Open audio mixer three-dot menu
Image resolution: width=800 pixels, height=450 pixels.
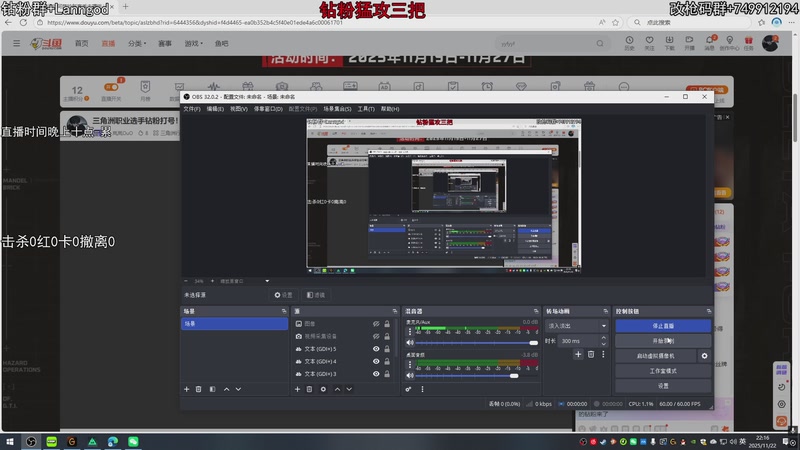422,389
